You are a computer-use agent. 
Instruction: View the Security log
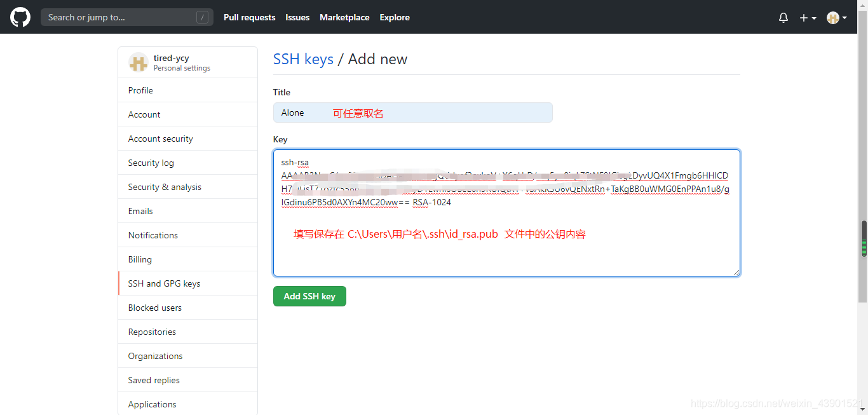pos(188,163)
